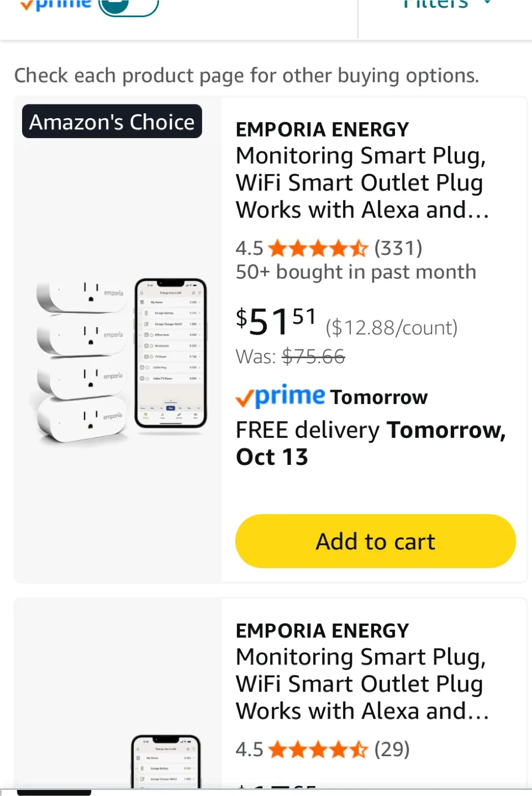Click the $51.51 price

[276, 322]
